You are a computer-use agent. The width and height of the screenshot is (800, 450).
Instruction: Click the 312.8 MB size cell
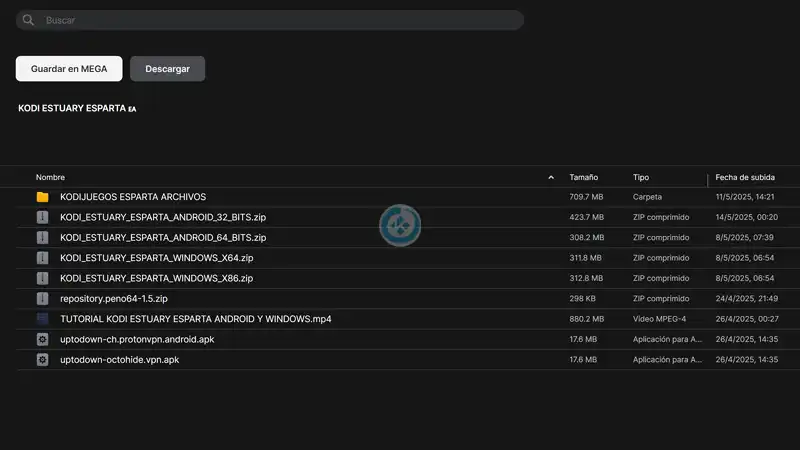(x=586, y=279)
